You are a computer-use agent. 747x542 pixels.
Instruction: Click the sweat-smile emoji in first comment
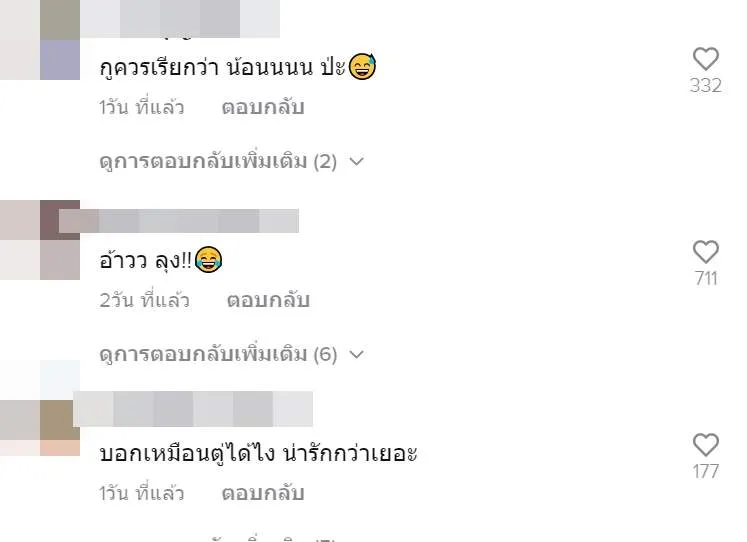point(363,66)
